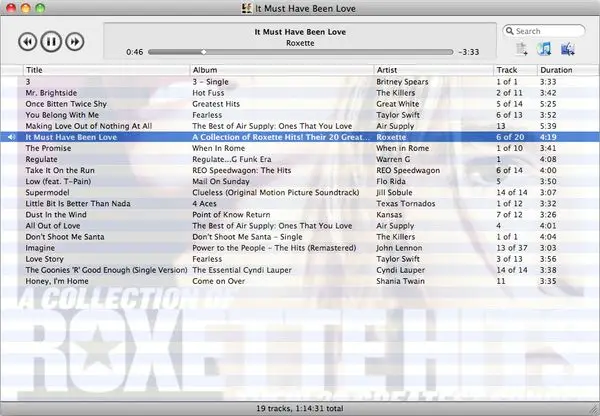Screen dimensions: 600x416
Task: Click Clueless soundtrack album cell
Action: click(x=276, y=193)
